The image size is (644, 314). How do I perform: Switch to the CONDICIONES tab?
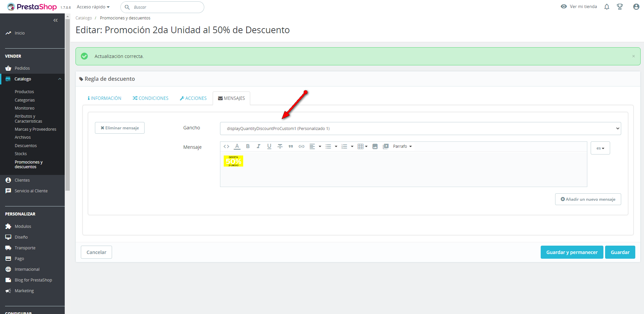pos(151,98)
